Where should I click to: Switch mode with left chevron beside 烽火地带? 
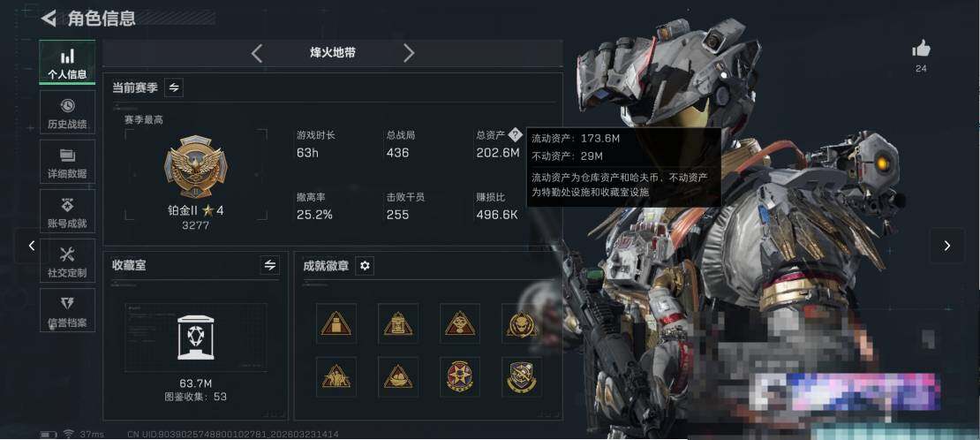[x=257, y=53]
